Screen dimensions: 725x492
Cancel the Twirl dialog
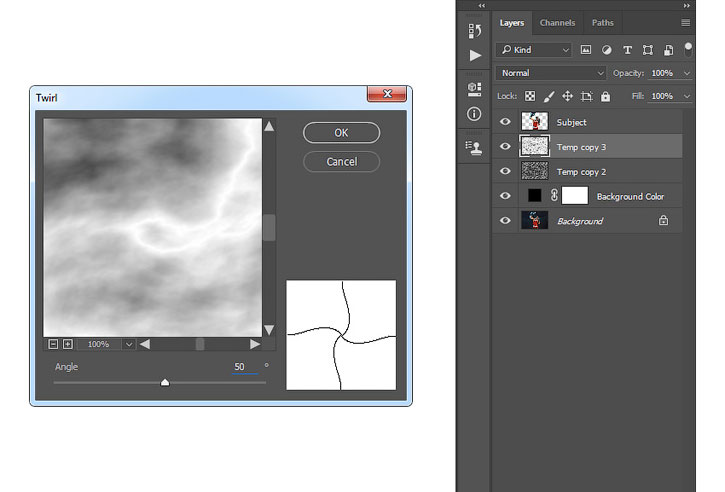point(342,162)
